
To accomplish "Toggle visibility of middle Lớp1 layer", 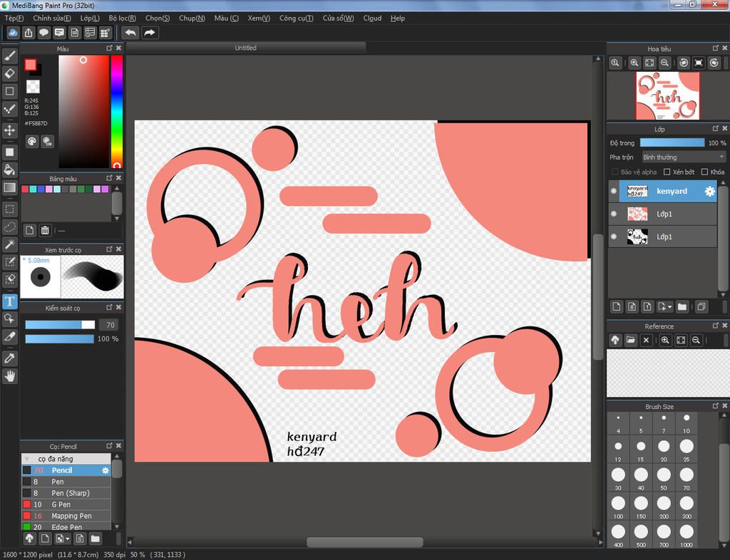I will tap(614, 214).
